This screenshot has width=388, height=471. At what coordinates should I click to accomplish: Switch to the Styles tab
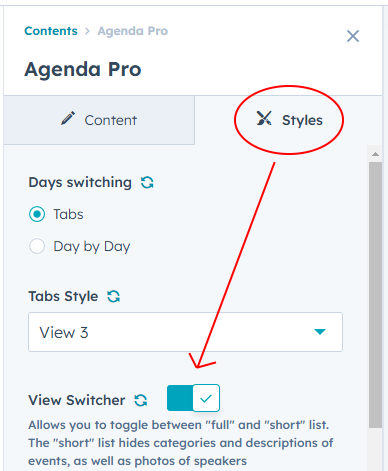point(289,120)
